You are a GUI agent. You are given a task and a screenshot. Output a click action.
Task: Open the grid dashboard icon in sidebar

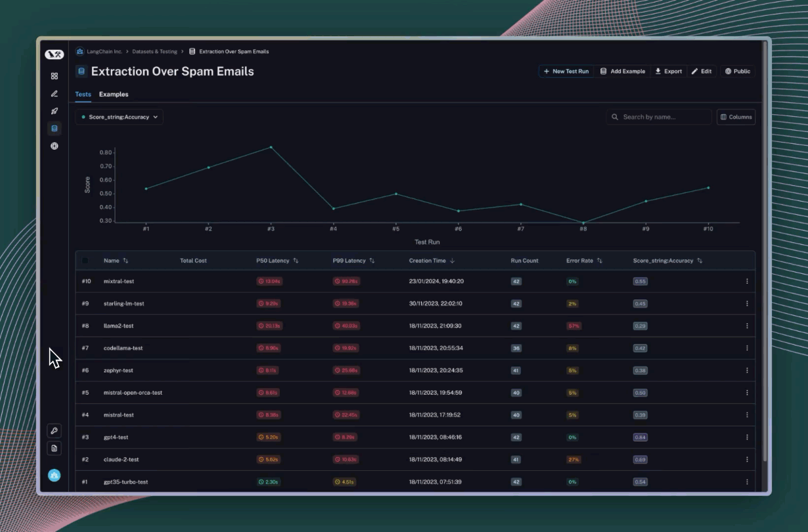(x=55, y=76)
